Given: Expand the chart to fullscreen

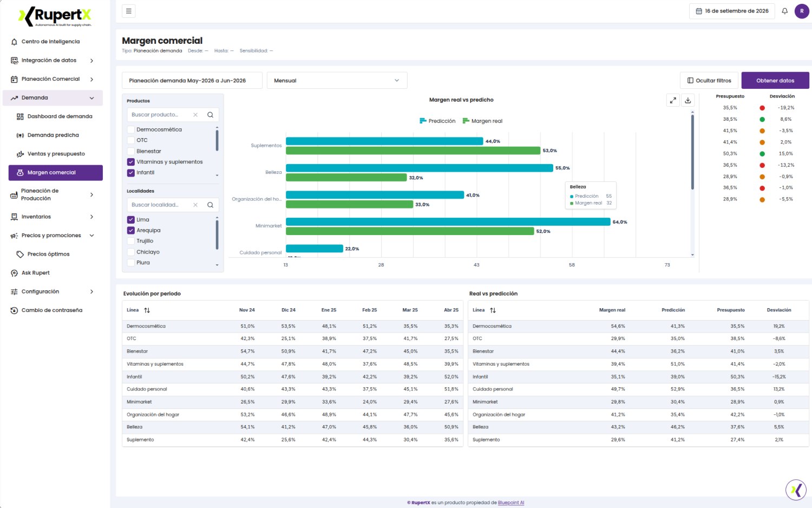Looking at the screenshot, I should (673, 100).
